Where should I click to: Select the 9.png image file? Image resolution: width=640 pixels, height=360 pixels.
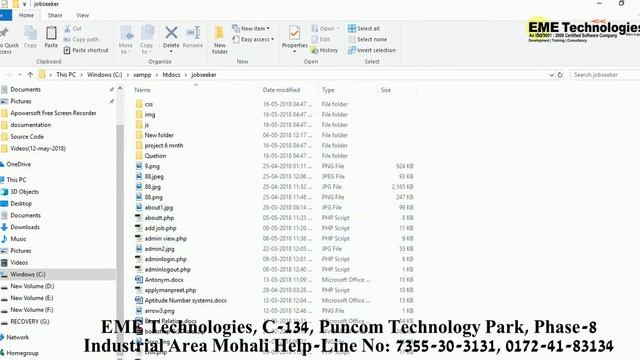pos(152,166)
